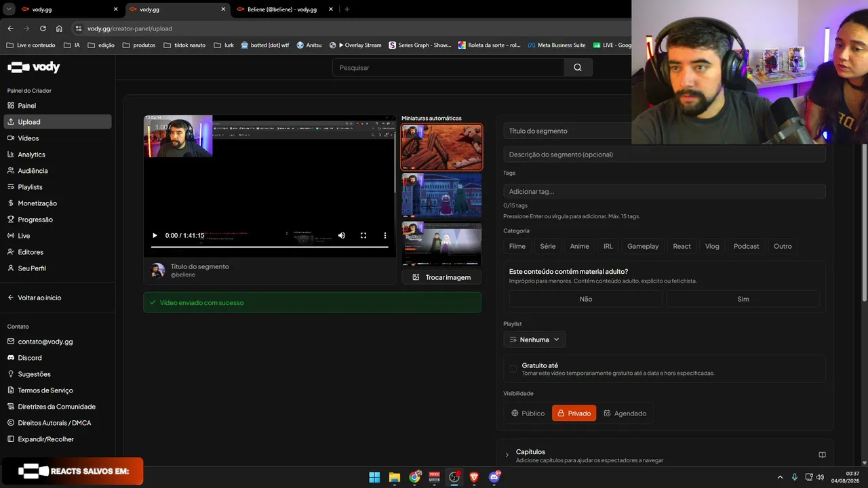Click the browser home button
Viewport: 868px width, 488px height.
click(x=59, y=28)
